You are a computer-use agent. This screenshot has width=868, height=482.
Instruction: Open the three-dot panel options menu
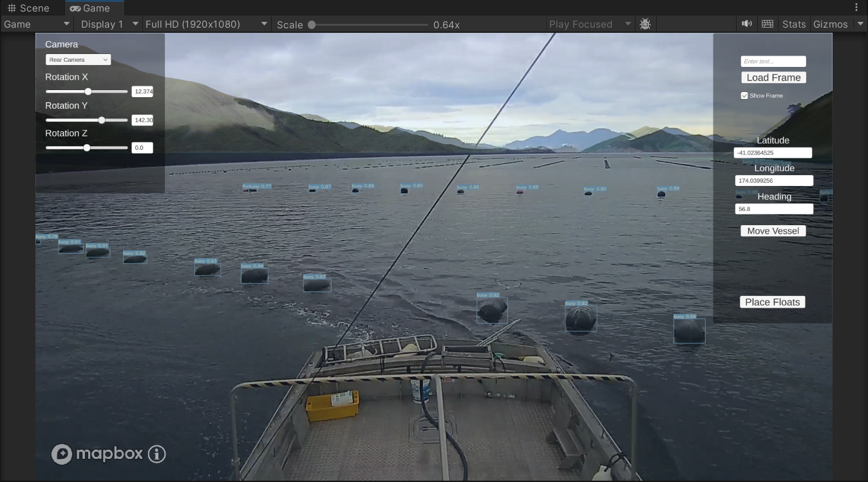tap(856, 8)
